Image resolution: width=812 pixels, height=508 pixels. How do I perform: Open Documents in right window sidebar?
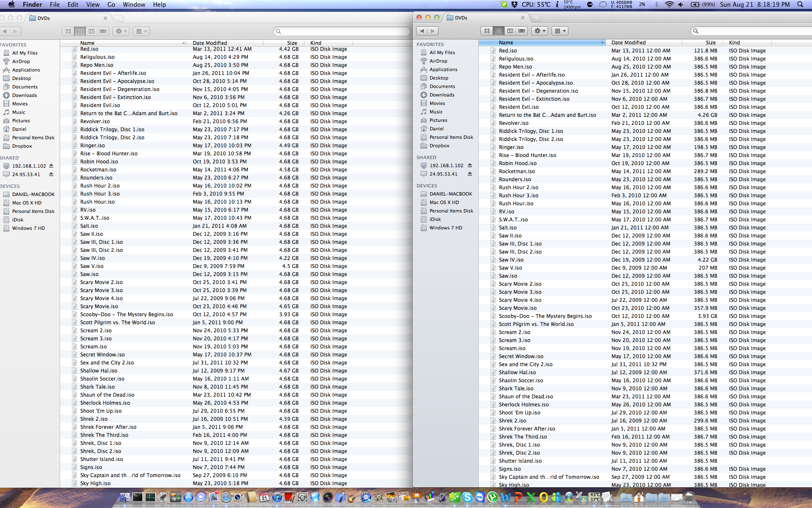442,86
